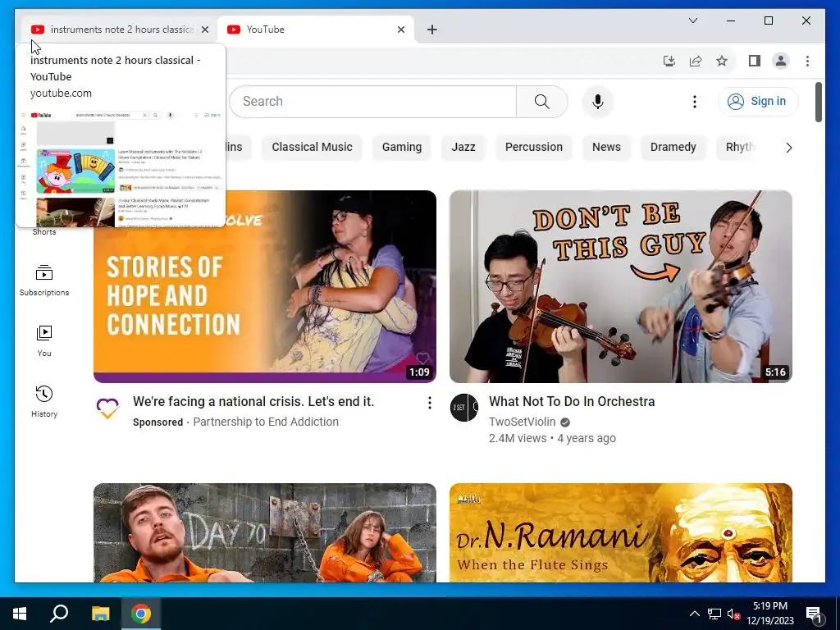Open taskbar clock showing 5:19 PM

pos(770,614)
